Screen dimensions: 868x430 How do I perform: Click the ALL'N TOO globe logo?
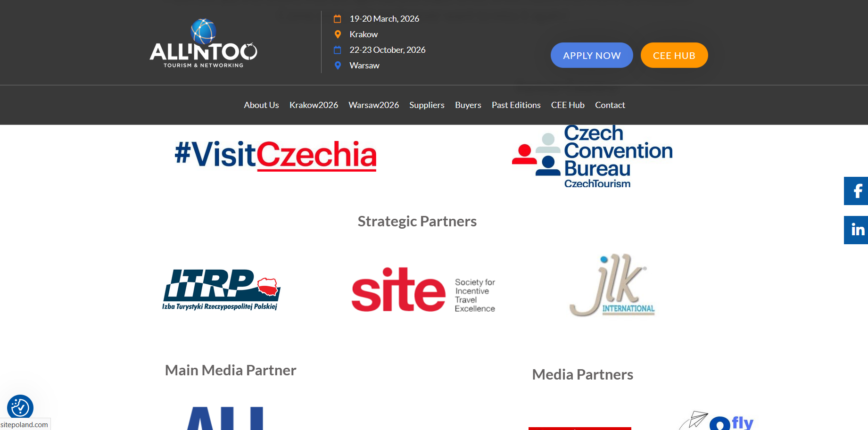[x=204, y=43]
